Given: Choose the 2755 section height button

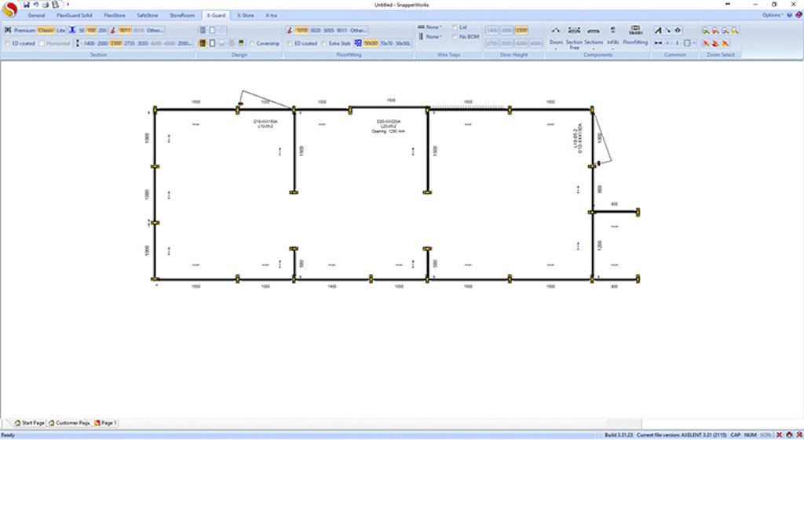Looking at the screenshot, I should pos(130,43).
